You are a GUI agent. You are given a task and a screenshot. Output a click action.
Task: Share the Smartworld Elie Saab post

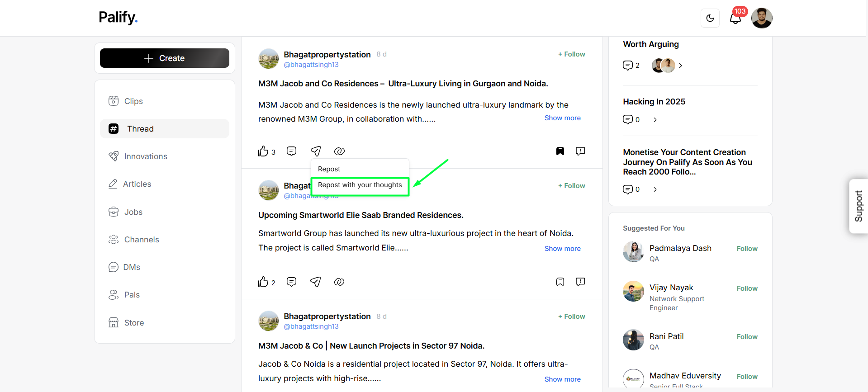(x=316, y=282)
